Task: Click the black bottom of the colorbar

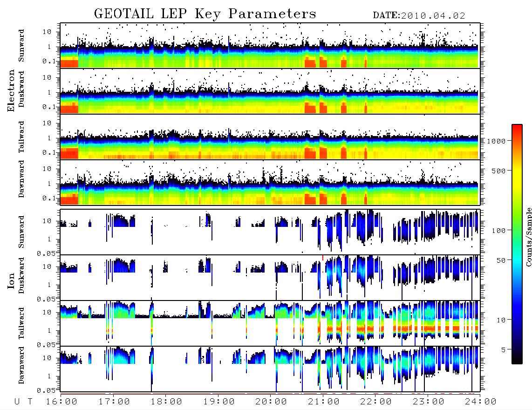Action: pyautogui.click(x=517, y=360)
